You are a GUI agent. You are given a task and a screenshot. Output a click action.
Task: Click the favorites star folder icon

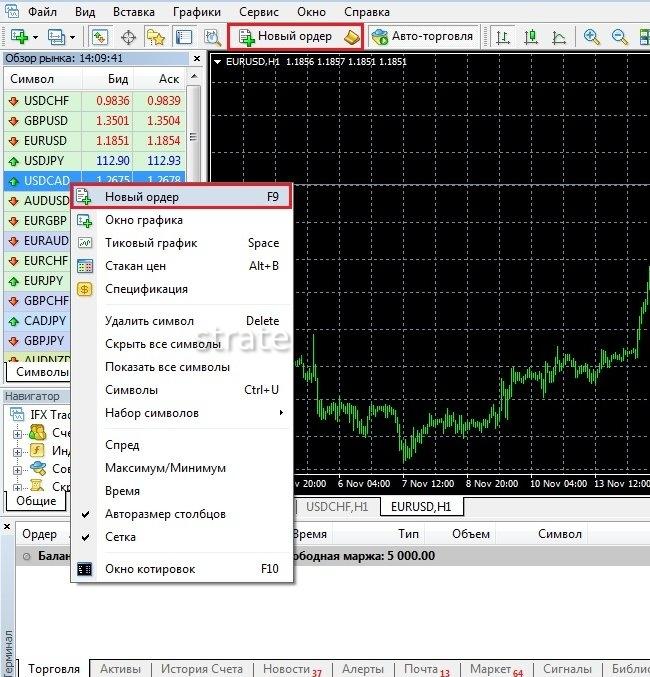coord(156,37)
